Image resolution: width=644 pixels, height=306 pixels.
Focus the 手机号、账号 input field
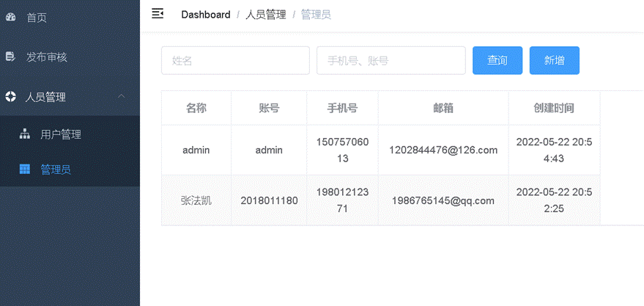click(391, 60)
